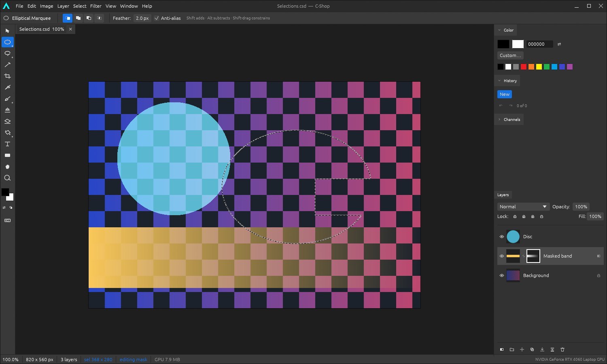Collapse the History panel
607x364 pixels.
pos(499,81)
